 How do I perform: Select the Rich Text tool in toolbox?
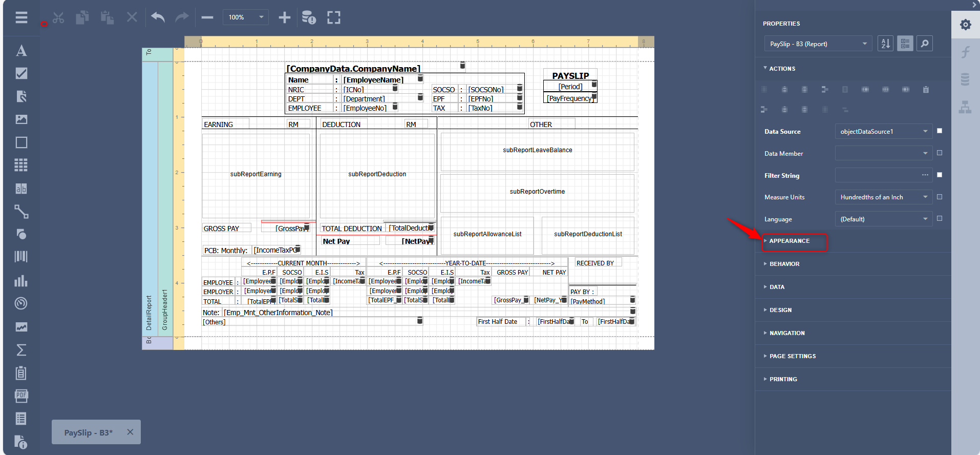21,96
